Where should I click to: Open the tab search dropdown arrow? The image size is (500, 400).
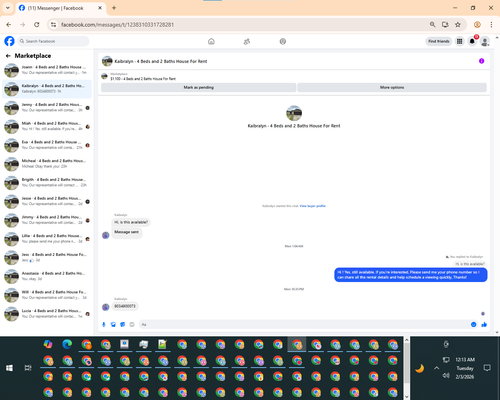coord(8,8)
